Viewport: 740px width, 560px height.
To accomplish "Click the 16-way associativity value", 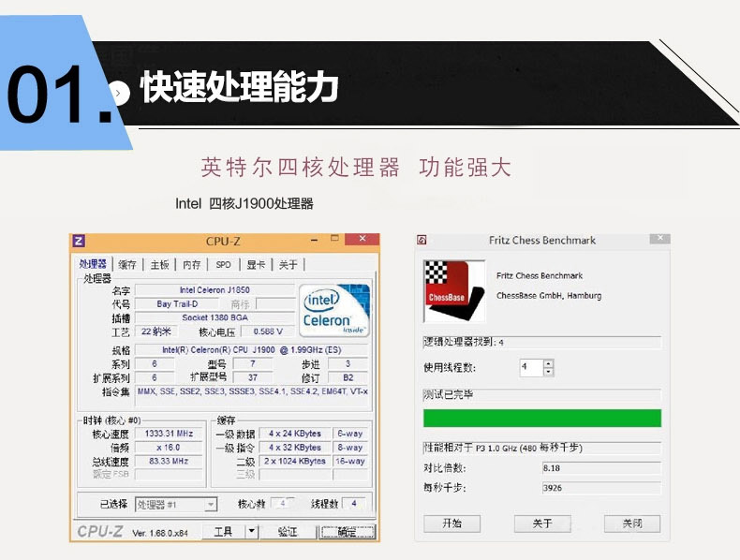I will click(x=350, y=461).
